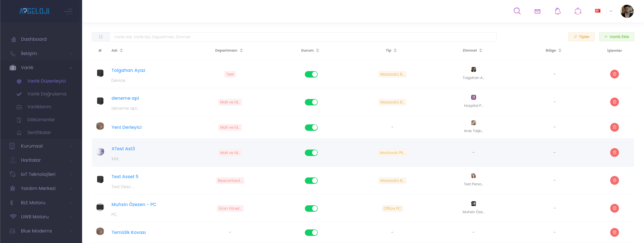Click the Varlık Ekle button
Image resolution: width=644 pixels, height=243 pixels.
(x=616, y=37)
